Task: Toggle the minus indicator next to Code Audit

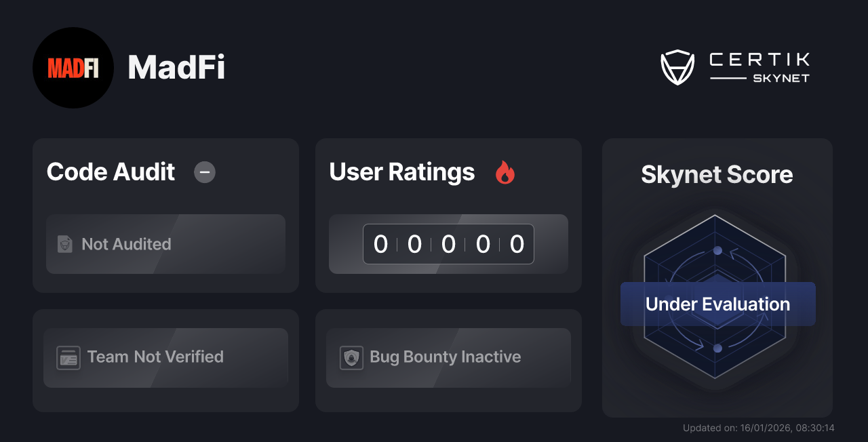Action: (x=204, y=172)
